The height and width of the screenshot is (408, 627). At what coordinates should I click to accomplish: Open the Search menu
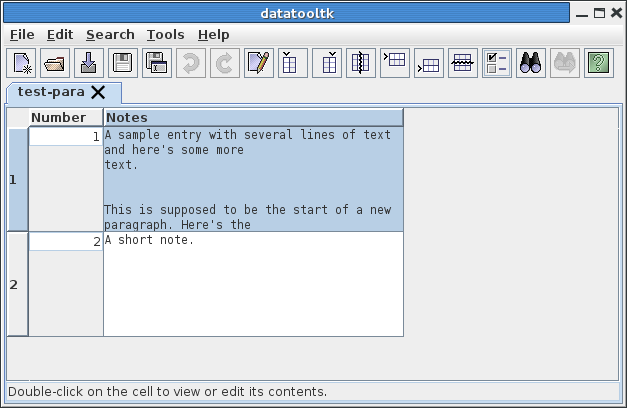(x=110, y=34)
